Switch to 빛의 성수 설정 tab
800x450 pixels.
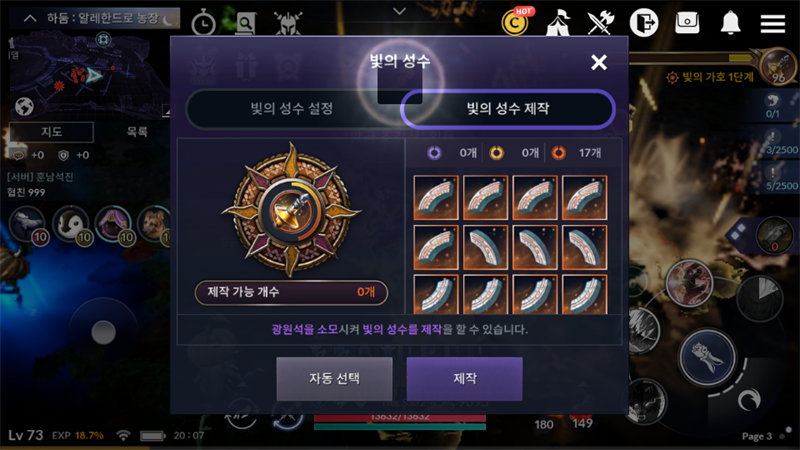[292, 108]
